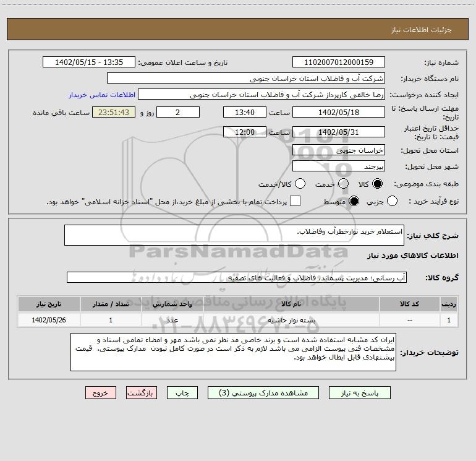Screen dimensions: 476x461
Task: Choose the جزیی purchase type radio
Action: click(392, 201)
